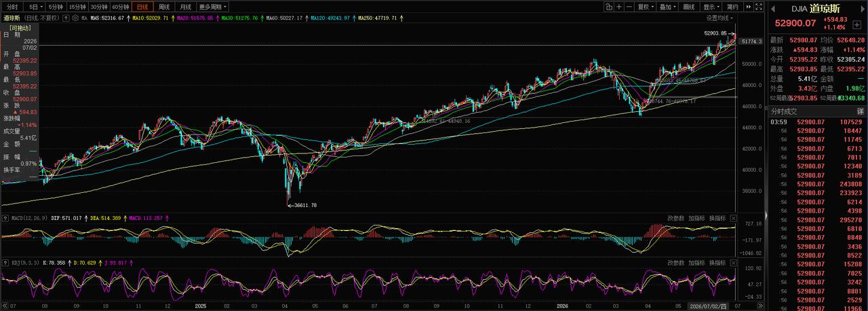Click the 36611.78 low price label
868x311 pixels.
[x=306, y=204]
